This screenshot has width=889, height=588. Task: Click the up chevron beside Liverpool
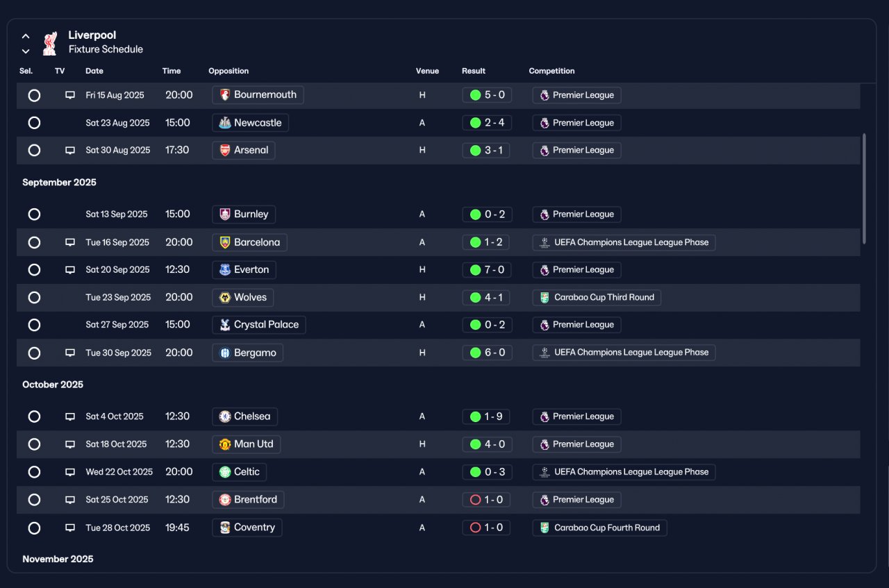(26, 36)
